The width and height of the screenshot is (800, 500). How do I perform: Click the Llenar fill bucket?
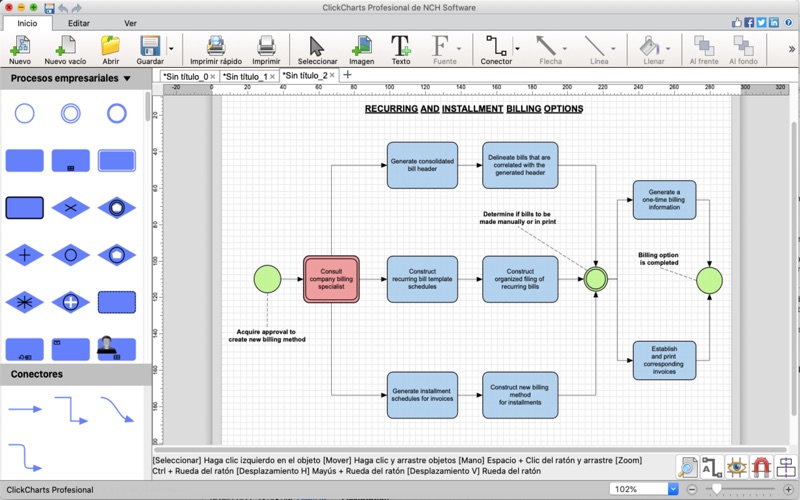pyautogui.click(x=651, y=49)
